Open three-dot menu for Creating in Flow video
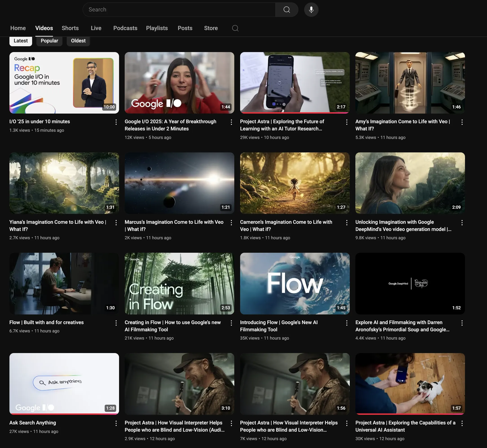The height and width of the screenshot is (448, 487). pos(231,323)
